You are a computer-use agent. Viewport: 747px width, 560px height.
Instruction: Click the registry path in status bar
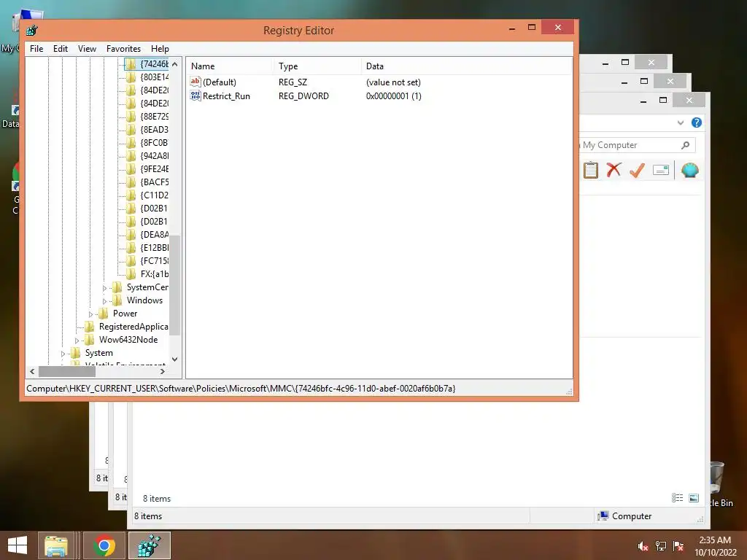point(241,389)
